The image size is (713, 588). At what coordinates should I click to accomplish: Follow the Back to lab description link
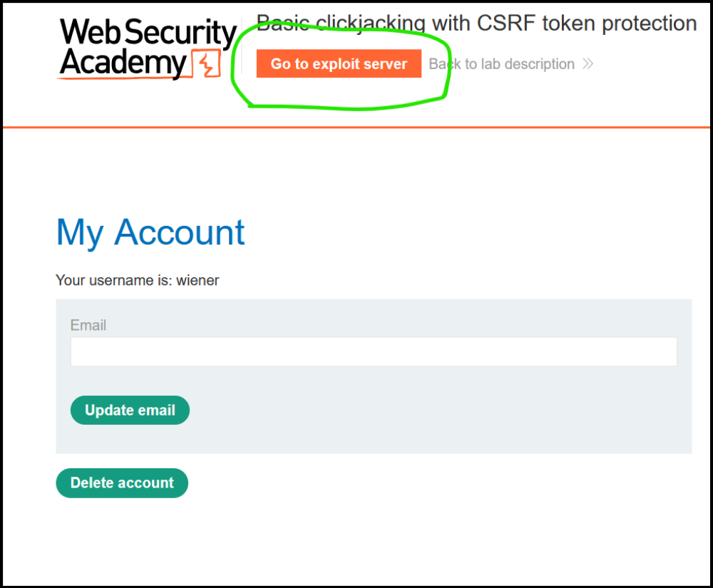501,64
